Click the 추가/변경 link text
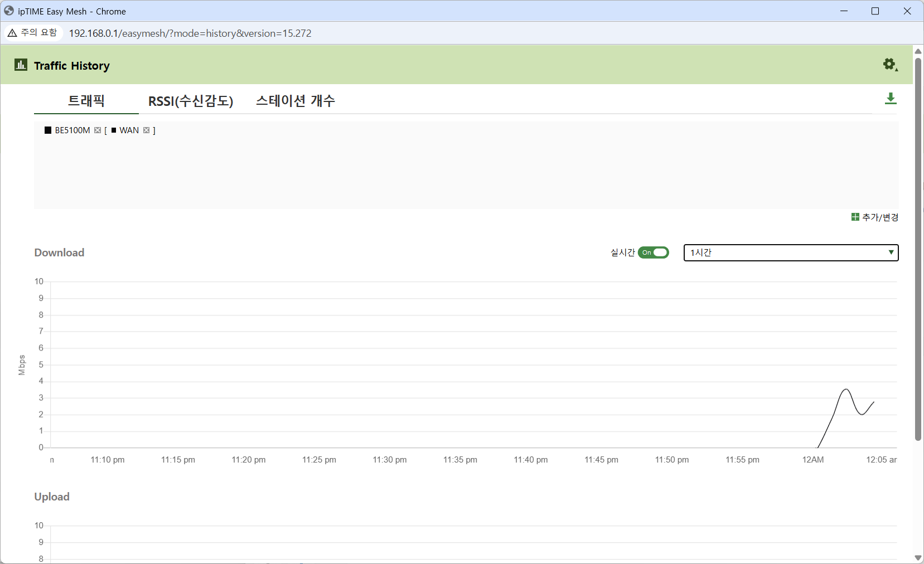The image size is (924, 564). coord(880,217)
